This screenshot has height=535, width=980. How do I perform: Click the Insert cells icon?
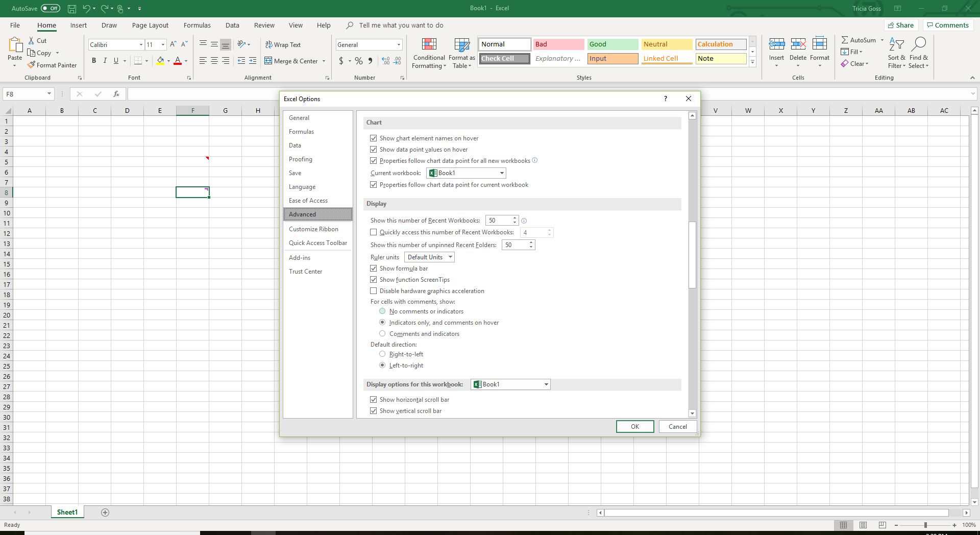tap(776, 45)
